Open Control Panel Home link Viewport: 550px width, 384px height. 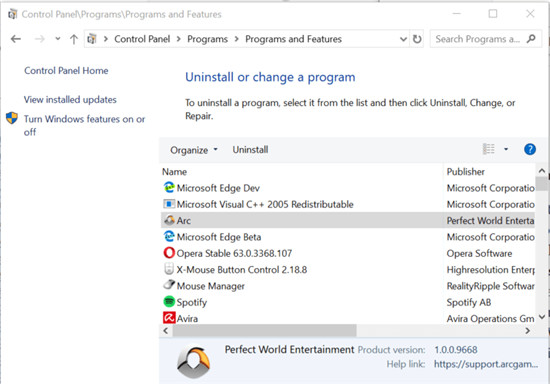click(x=66, y=70)
